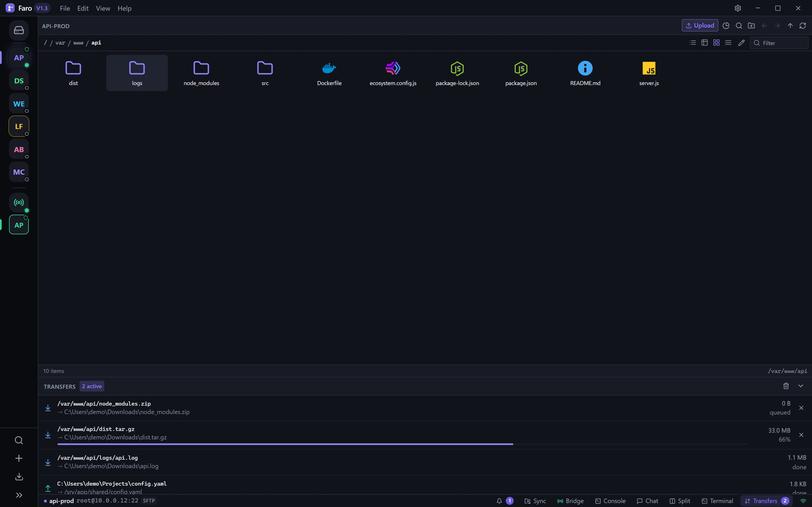Open the Dockerfile file icon
This screenshot has width=812, height=507.
tap(329, 68)
